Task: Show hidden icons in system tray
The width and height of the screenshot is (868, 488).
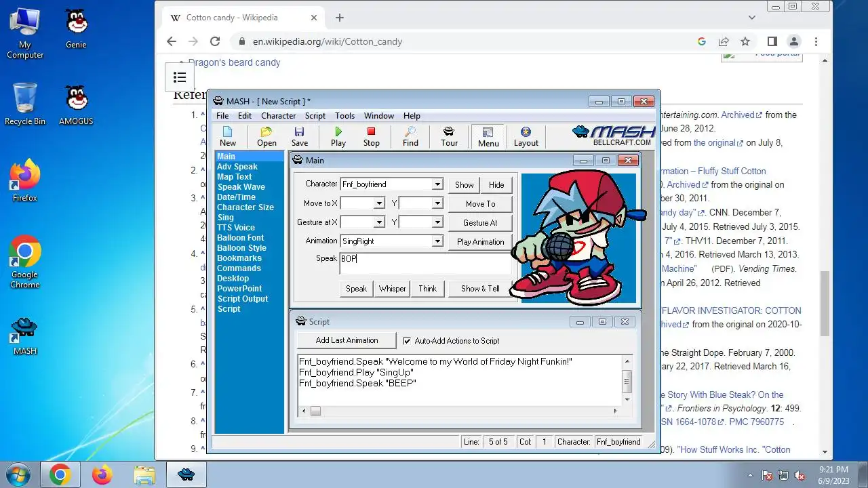Action: click(x=750, y=475)
